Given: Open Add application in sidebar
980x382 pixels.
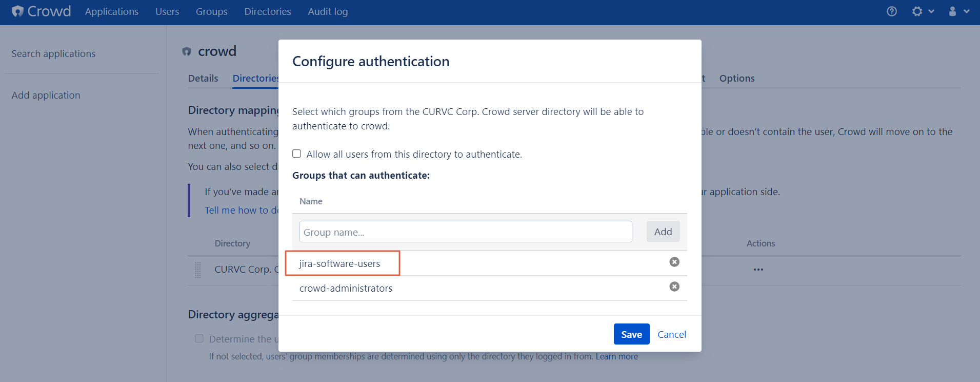Looking at the screenshot, I should tap(46, 95).
